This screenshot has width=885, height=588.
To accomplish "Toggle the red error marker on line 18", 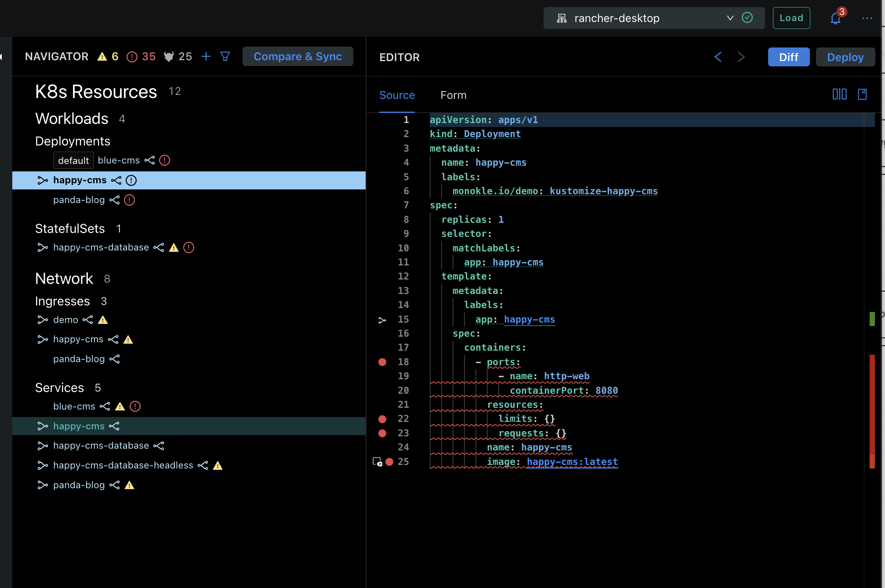I will [x=382, y=362].
